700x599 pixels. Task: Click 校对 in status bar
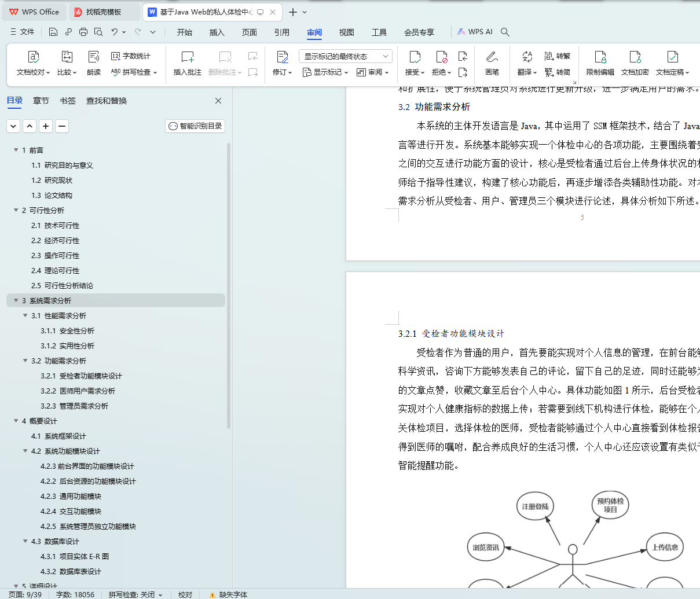pyautogui.click(x=185, y=594)
